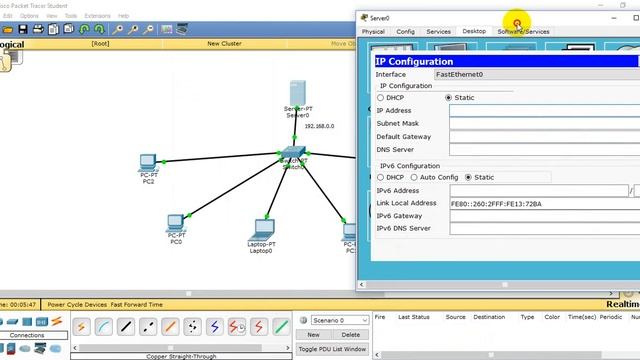
Task: Click the DNS Server field
Action: coord(544,150)
